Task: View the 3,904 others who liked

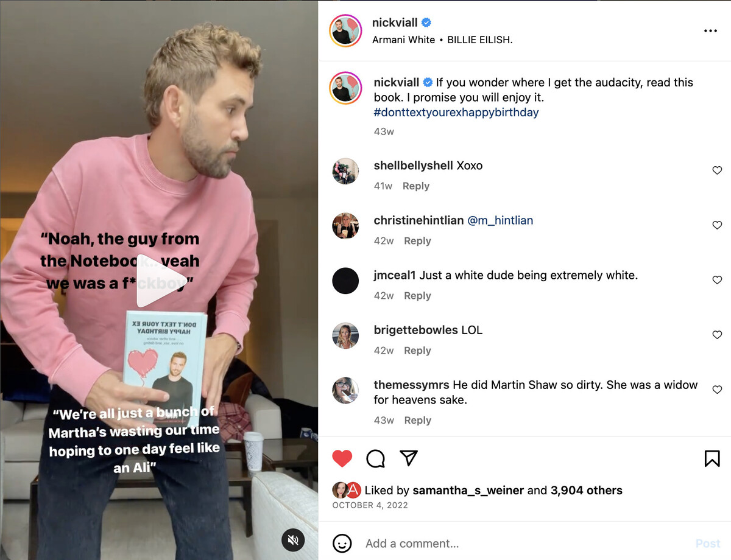Action: tap(586, 491)
